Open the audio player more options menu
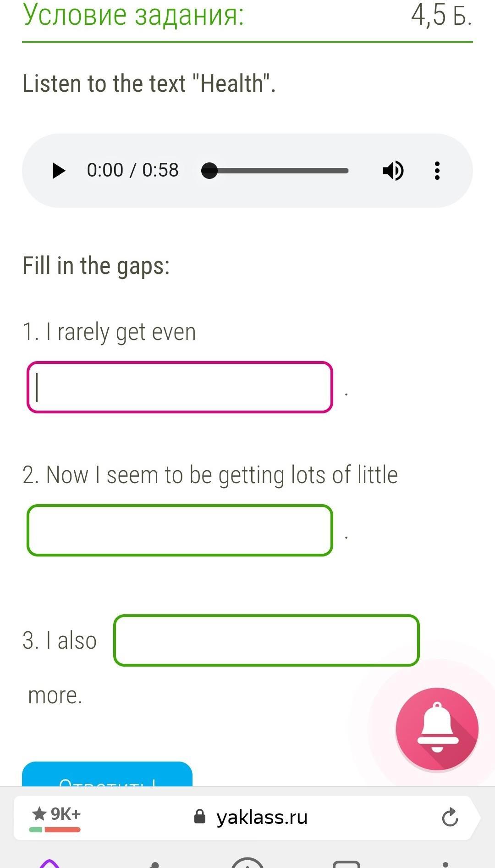The height and width of the screenshot is (868, 495). point(437,171)
